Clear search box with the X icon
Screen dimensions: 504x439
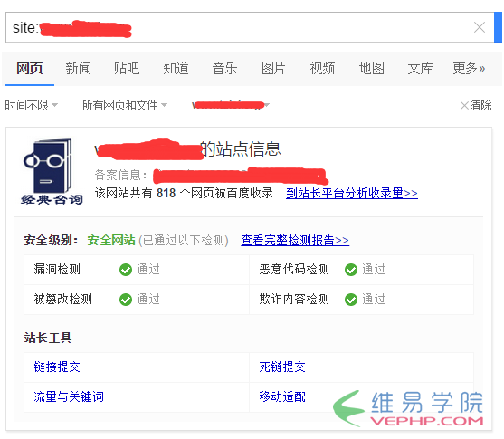[x=480, y=27]
